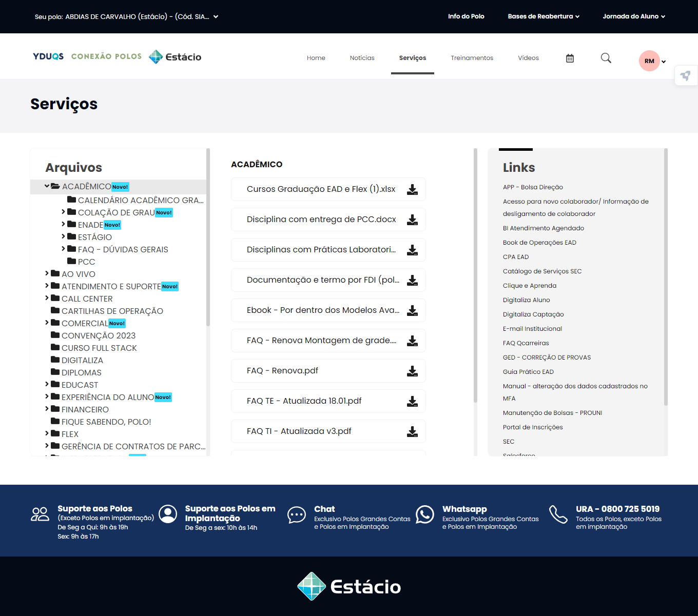The image size is (698, 616).
Task: Open APP - Bolsa Direção link
Action: tap(533, 187)
